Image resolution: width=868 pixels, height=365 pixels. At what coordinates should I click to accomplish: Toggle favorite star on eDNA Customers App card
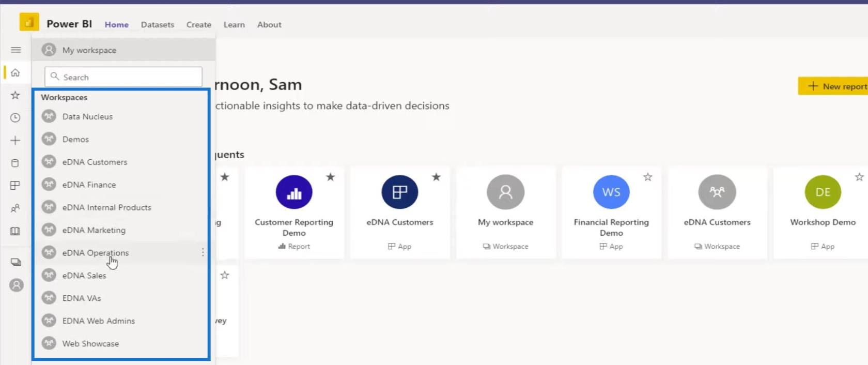437,177
